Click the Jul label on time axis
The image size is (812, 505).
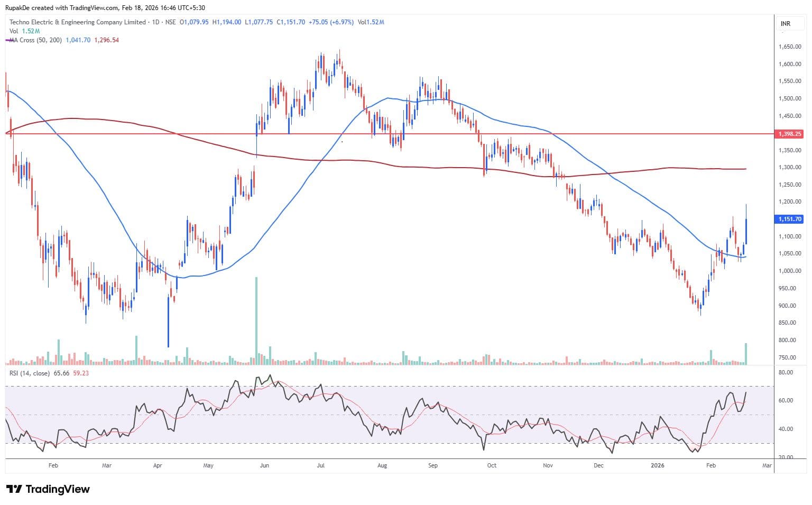click(x=320, y=466)
